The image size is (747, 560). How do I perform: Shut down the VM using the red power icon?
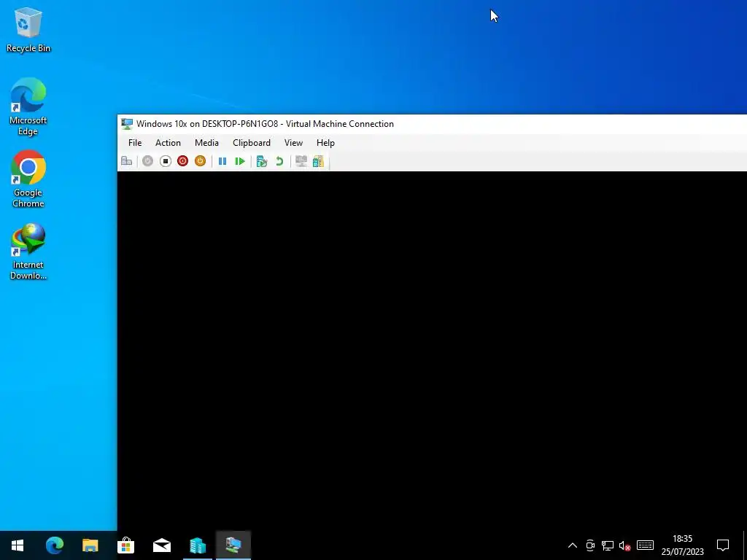(x=182, y=161)
